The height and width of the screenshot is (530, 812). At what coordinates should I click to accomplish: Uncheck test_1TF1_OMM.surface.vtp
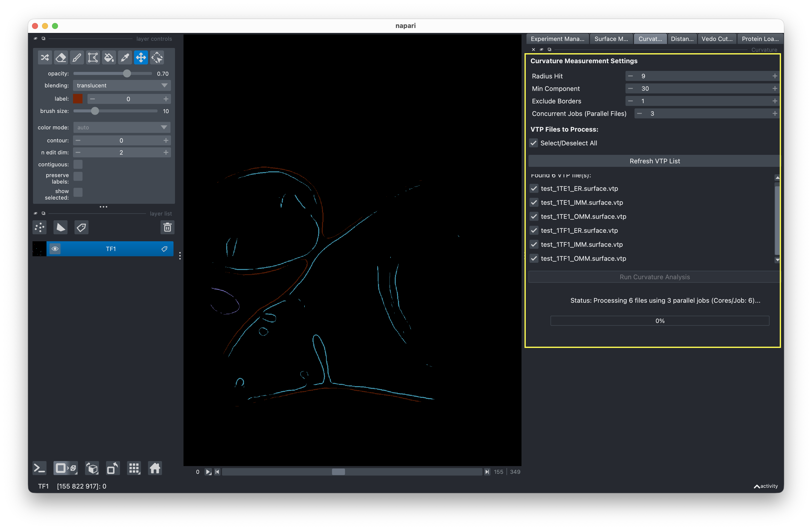tap(534, 258)
